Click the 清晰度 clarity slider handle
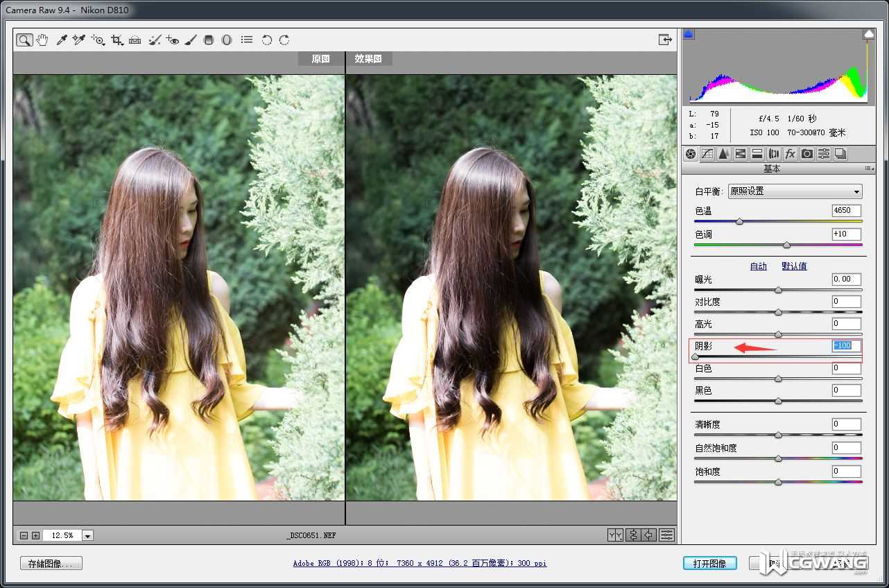The image size is (889, 588). pyautogui.click(x=778, y=435)
